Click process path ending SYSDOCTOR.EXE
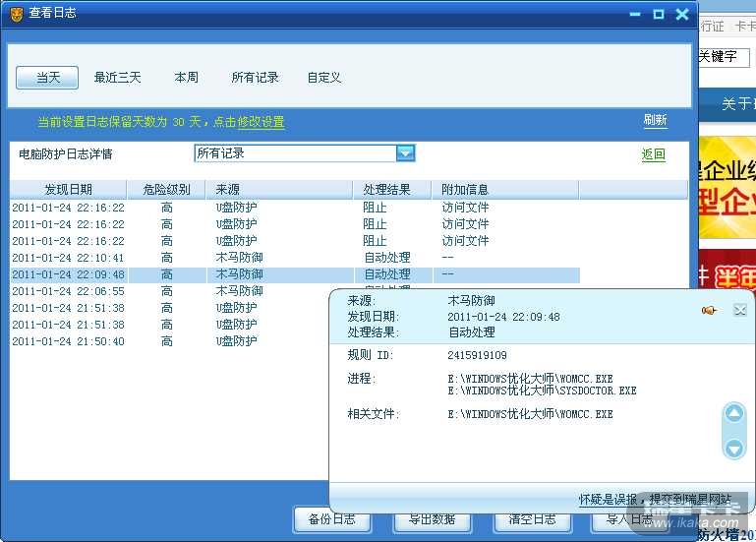The image size is (756, 542). 542,391
